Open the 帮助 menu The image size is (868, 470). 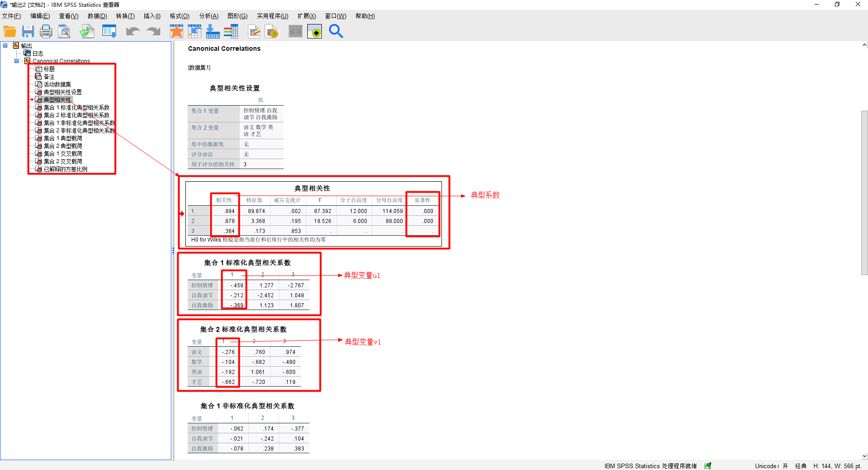pos(365,16)
